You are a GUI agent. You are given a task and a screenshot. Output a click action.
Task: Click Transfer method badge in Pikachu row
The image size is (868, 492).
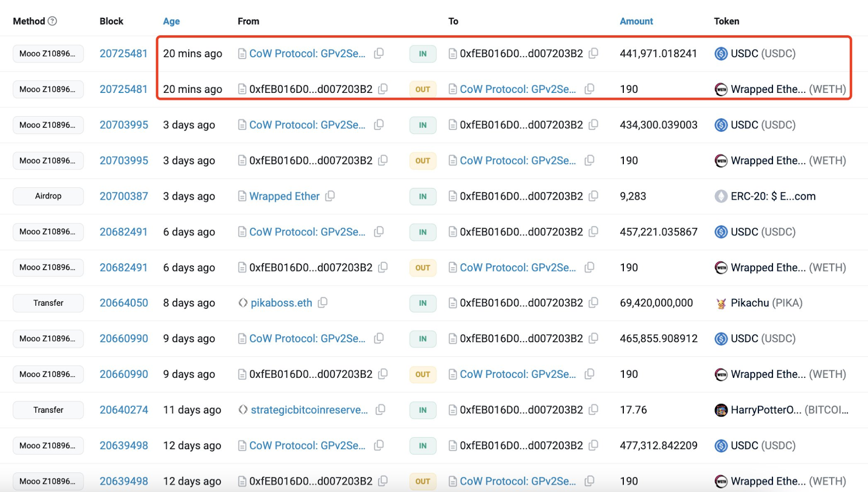pos(48,303)
